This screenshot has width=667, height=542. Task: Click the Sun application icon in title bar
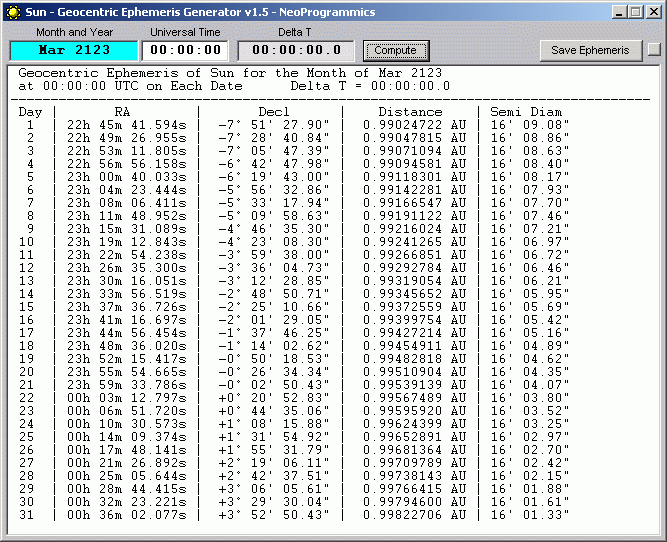(13, 12)
